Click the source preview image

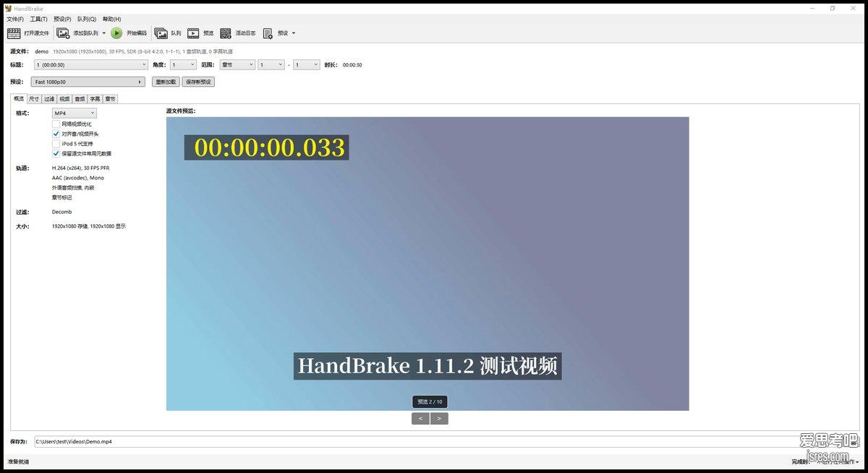click(427, 264)
